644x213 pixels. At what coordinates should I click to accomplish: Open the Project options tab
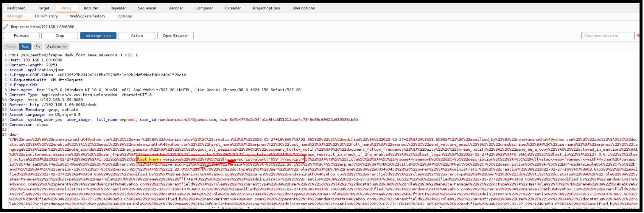coord(266,8)
